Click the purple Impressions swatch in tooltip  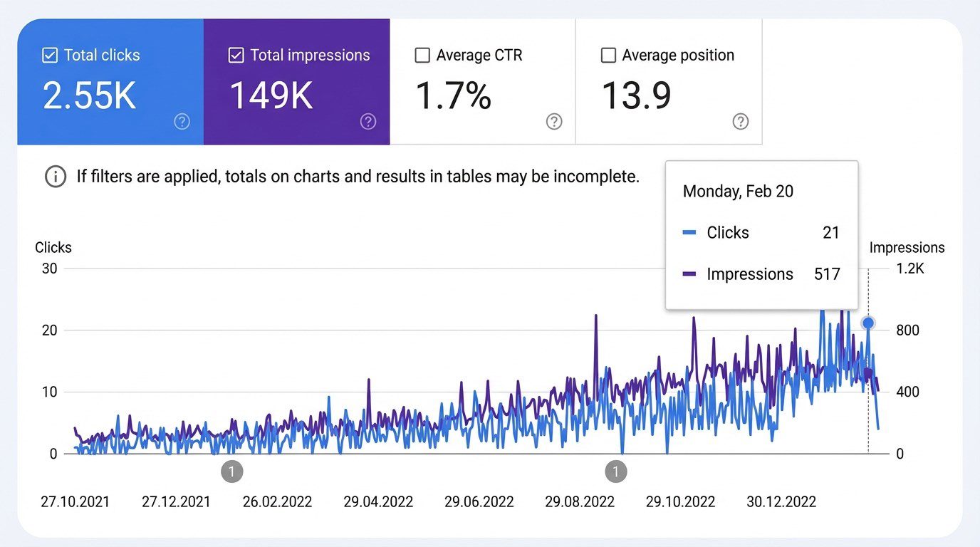689,274
